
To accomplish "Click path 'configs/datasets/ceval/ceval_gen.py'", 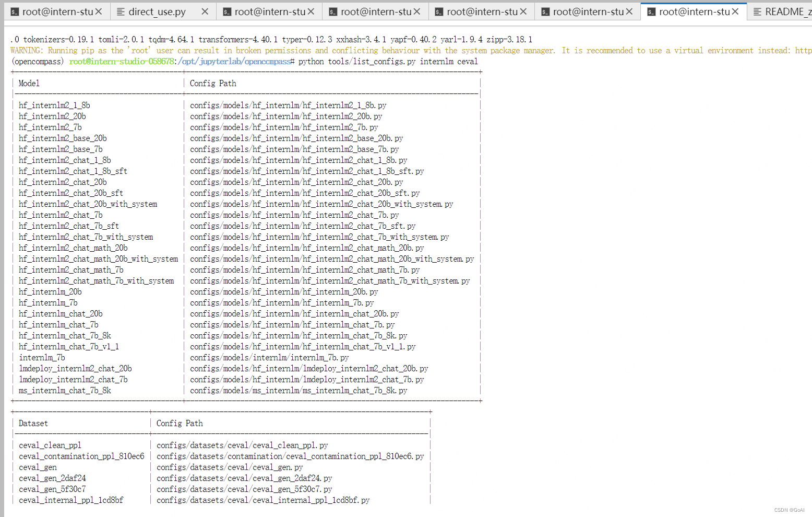I will click(230, 467).
